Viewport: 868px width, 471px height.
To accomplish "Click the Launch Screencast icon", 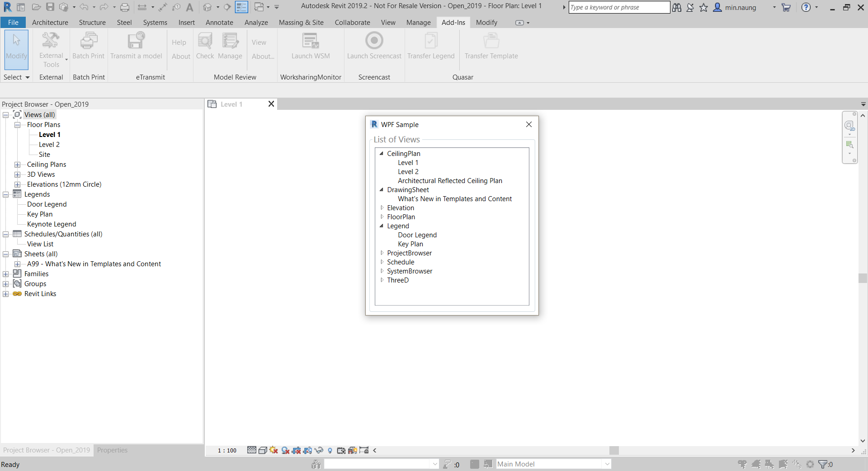I will (374, 41).
